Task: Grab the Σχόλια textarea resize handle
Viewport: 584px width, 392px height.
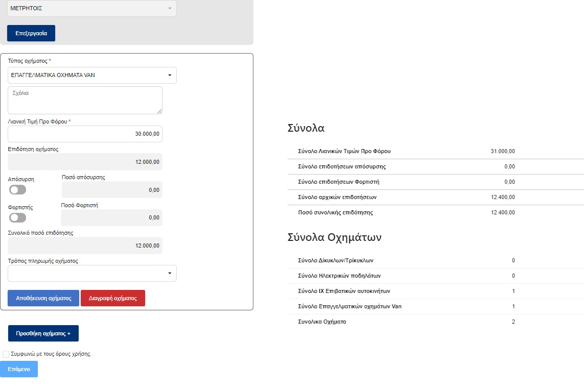Action: pos(159,111)
